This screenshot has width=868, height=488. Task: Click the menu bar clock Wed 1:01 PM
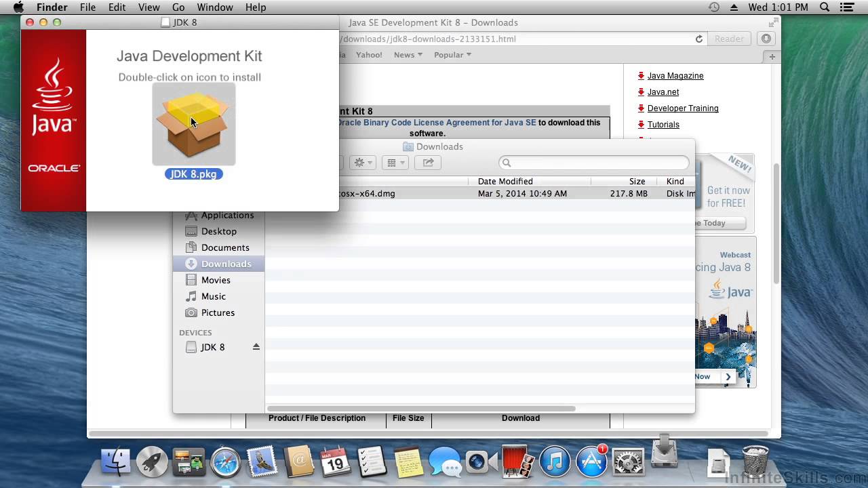tap(778, 7)
